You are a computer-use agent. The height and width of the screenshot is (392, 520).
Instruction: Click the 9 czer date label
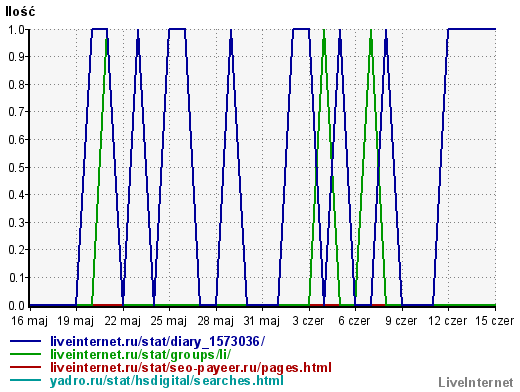(x=401, y=321)
